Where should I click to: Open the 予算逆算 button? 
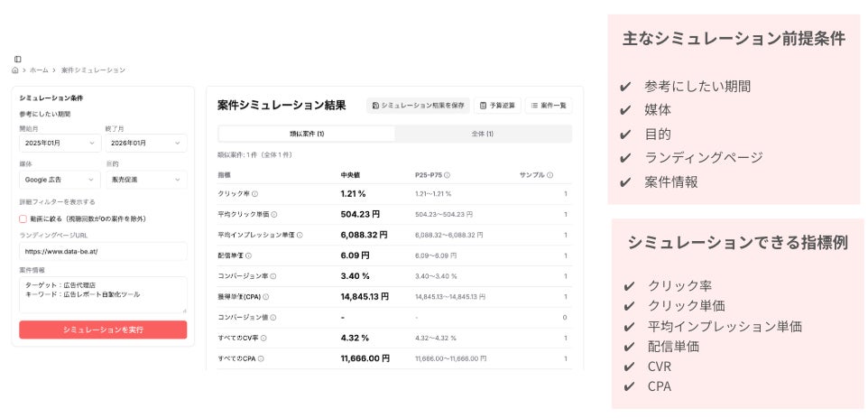(497, 106)
